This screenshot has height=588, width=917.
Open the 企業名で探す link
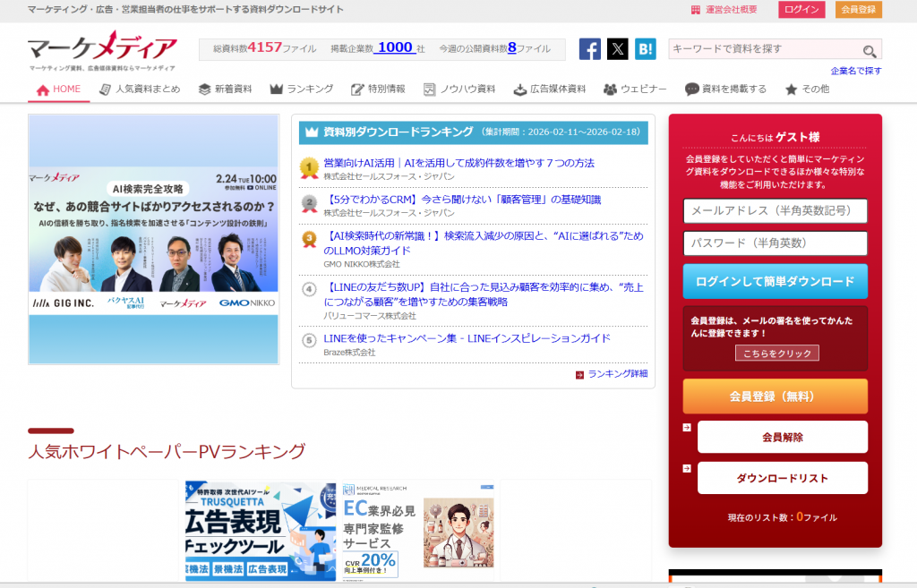856,72
